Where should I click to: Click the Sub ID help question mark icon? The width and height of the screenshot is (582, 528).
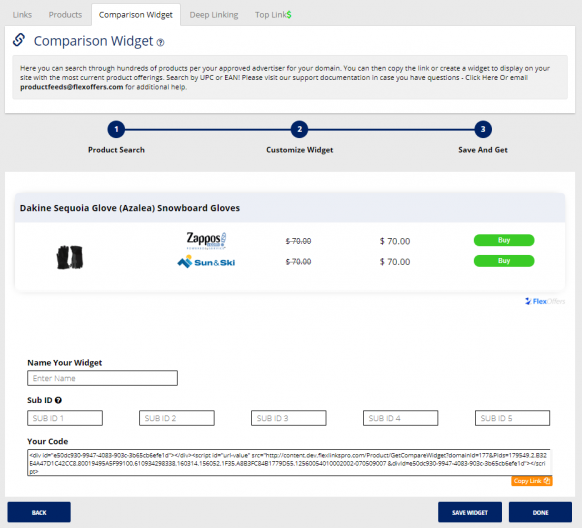tap(58, 400)
